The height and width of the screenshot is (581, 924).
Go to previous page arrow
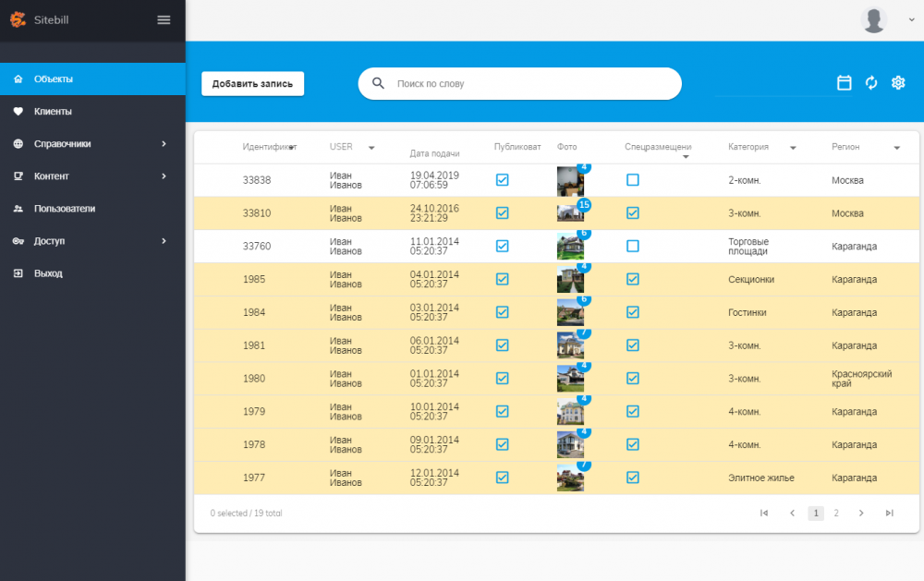792,514
